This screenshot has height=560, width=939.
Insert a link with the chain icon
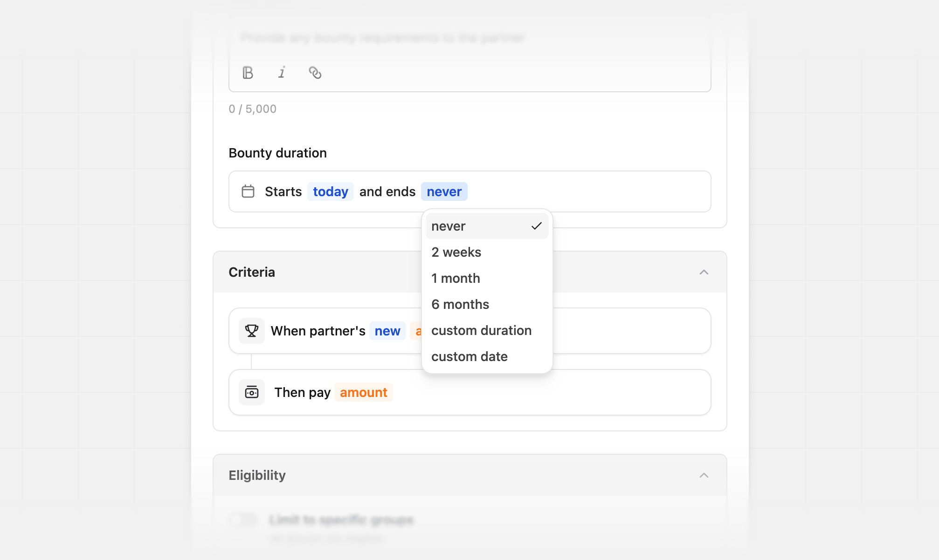coord(315,73)
